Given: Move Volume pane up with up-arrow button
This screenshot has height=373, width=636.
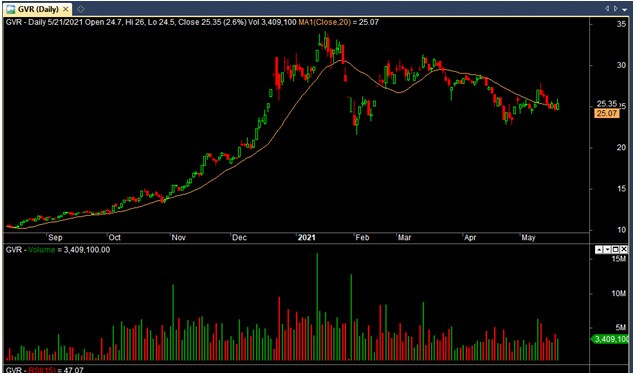Looking at the screenshot, I should (599, 250).
